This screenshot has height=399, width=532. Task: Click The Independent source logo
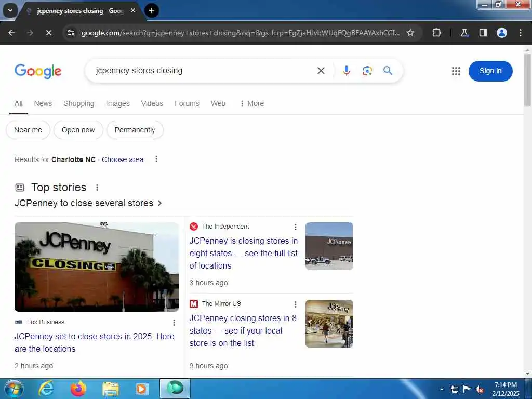[194, 227]
